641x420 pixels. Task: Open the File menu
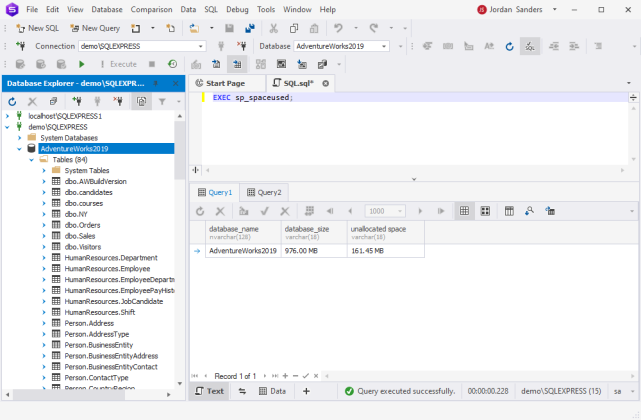point(32,9)
